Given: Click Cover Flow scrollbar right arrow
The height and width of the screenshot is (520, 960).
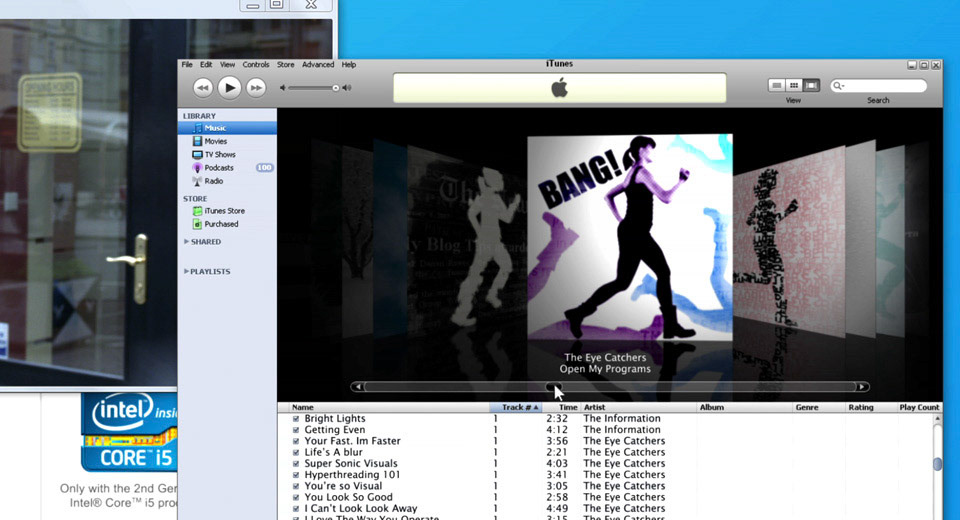Looking at the screenshot, I should tap(861, 386).
